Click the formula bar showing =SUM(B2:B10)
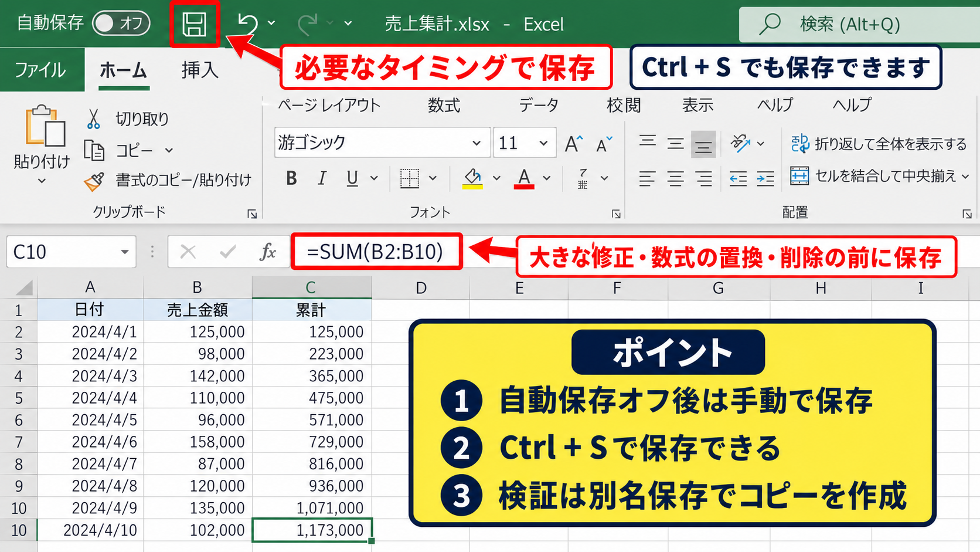Image resolution: width=980 pixels, height=552 pixels. tap(376, 252)
